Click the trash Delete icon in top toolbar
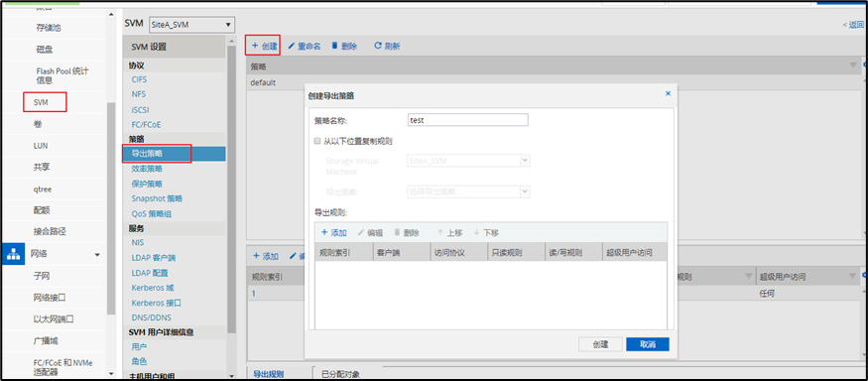 334,46
